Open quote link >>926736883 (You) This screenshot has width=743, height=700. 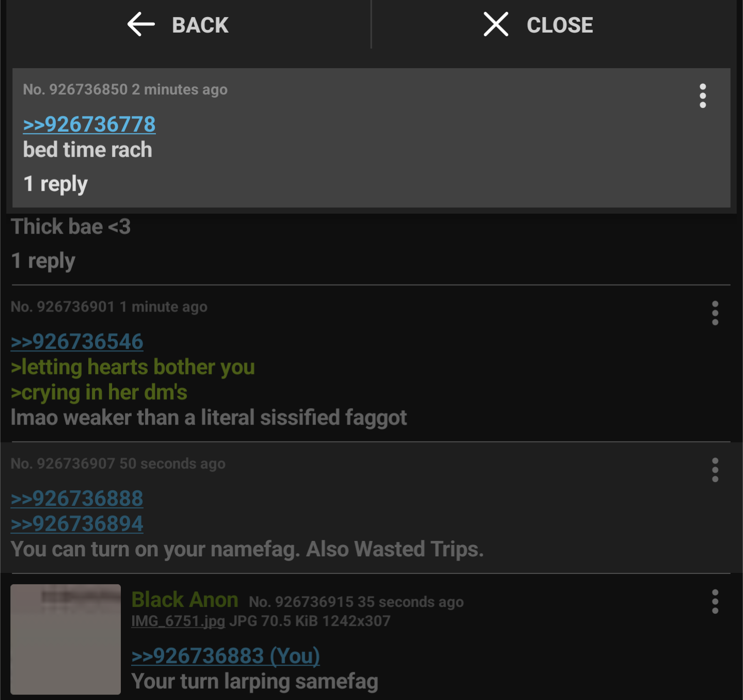tap(226, 656)
